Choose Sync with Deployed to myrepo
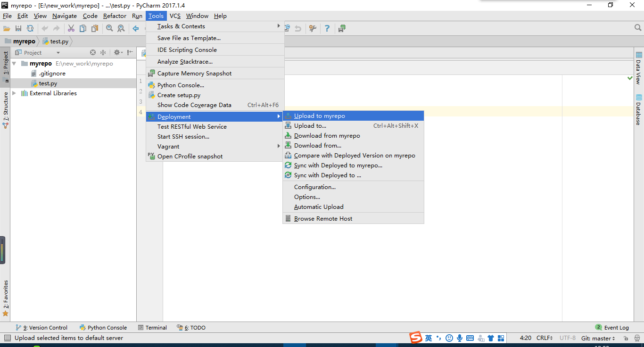The height and width of the screenshot is (347, 644). (353, 165)
